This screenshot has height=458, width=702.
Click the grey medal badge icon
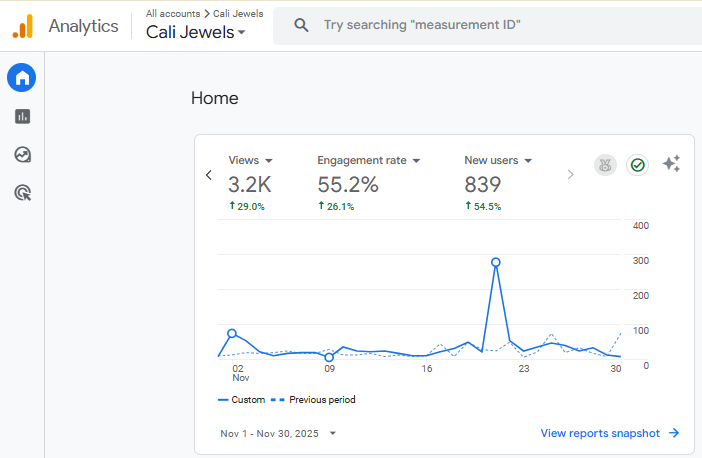click(604, 165)
